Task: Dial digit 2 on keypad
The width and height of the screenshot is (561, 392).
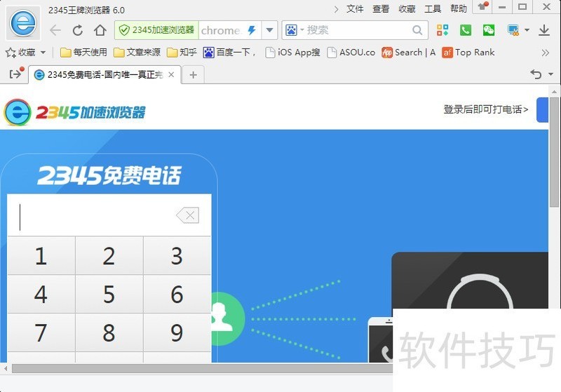Action: click(109, 256)
